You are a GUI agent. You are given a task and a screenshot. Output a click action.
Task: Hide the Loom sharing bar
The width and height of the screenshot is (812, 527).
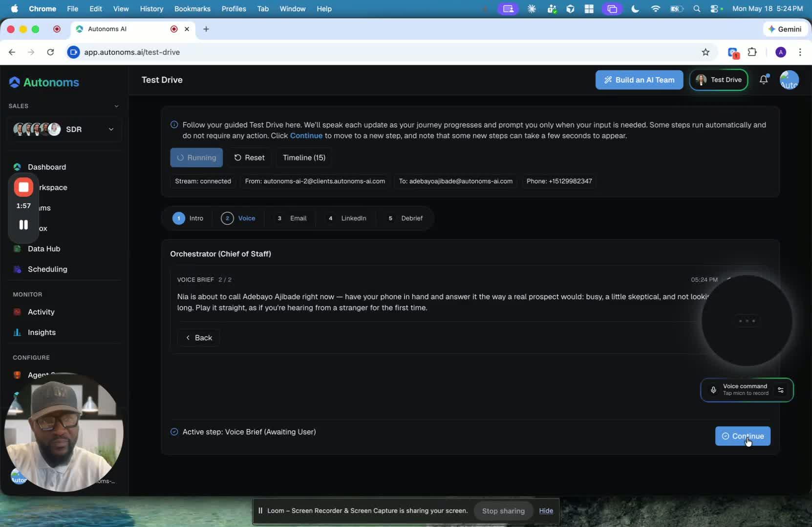(546, 511)
